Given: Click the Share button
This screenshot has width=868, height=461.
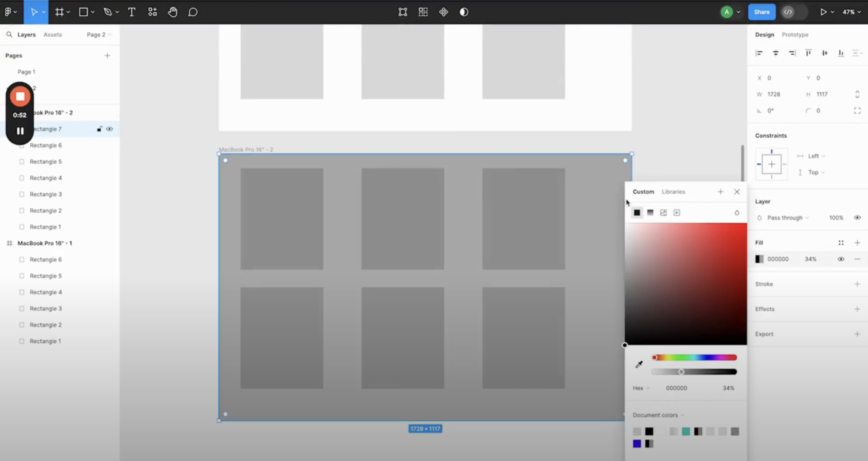Looking at the screenshot, I should pos(761,11).
